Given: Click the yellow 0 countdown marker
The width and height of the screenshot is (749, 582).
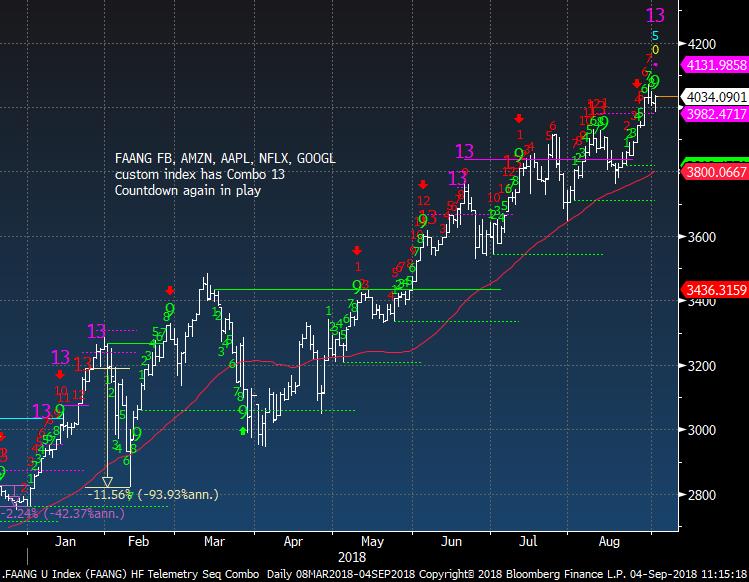Looking at the screenshot, I should click(655, 50).
